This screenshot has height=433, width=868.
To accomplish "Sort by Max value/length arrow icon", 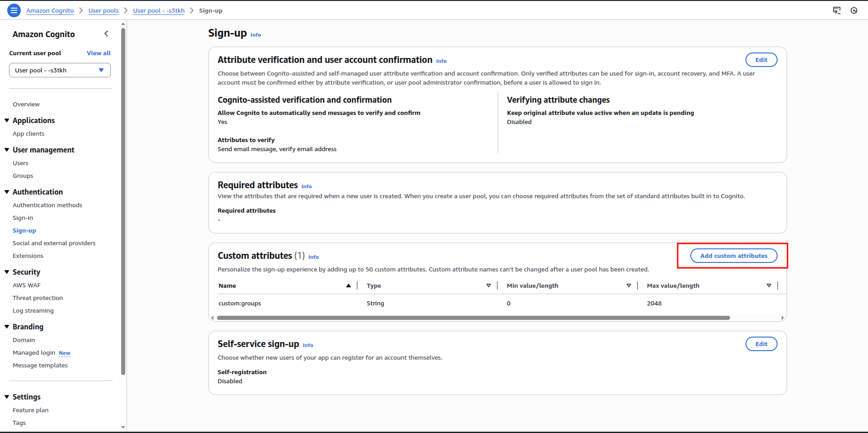I will 769,285.
